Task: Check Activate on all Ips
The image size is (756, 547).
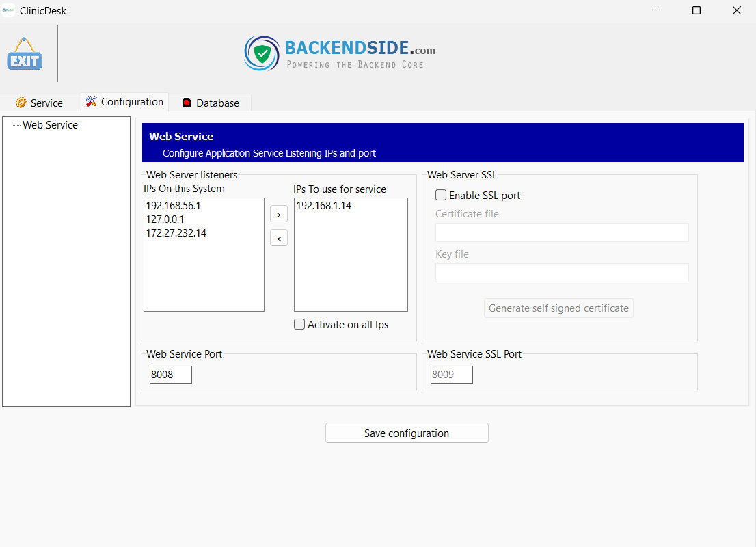Action: (299, 325)
